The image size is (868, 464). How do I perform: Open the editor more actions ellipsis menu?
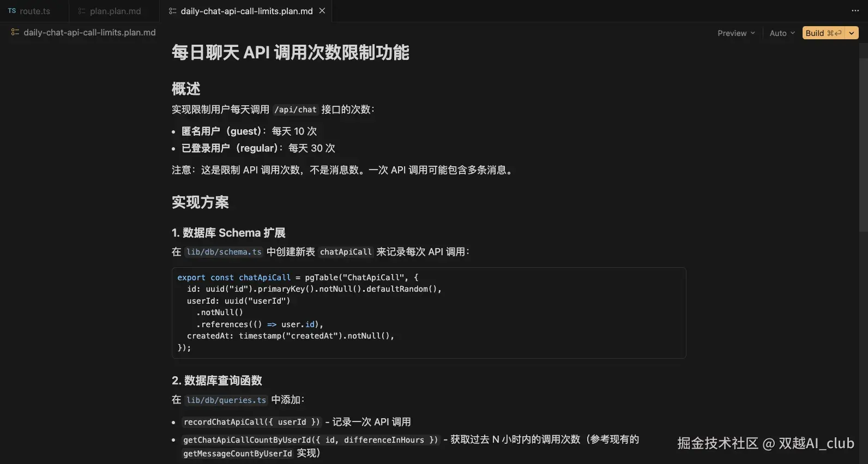[x=855, y=11]
